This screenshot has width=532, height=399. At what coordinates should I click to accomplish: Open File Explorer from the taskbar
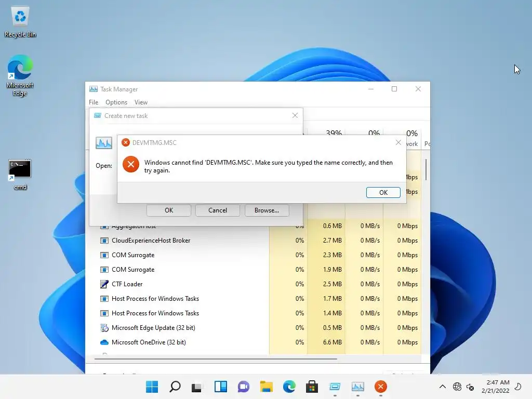267,387
